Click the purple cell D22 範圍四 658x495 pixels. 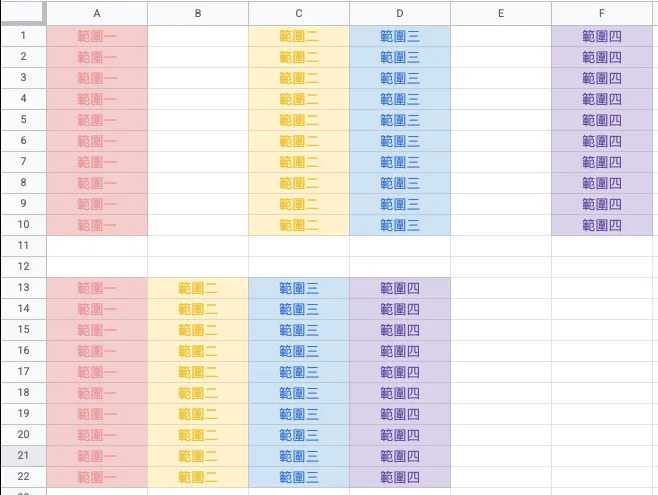400,477
